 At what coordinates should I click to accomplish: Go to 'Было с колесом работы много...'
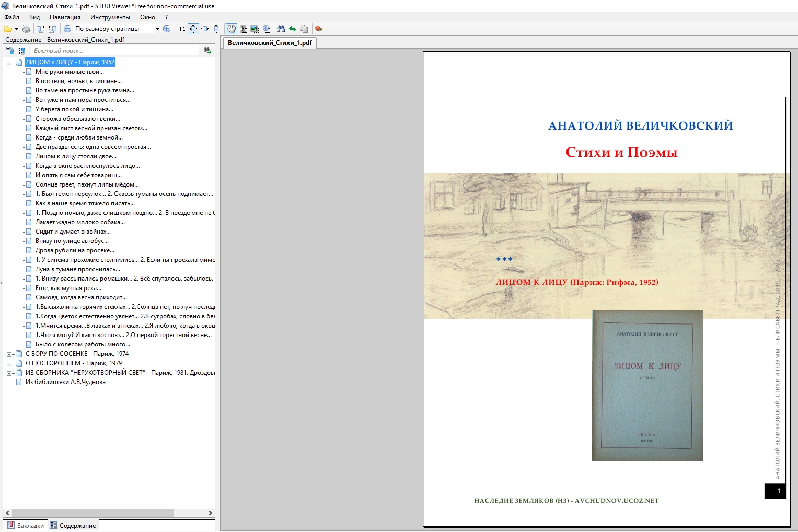point(83,344)
